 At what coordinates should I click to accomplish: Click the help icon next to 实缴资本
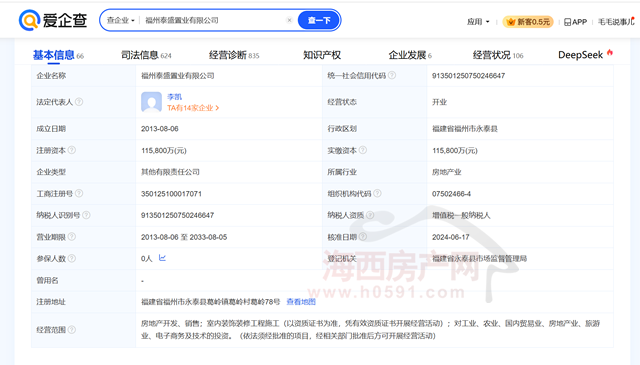pyautogui.click(x=363, y=150)
